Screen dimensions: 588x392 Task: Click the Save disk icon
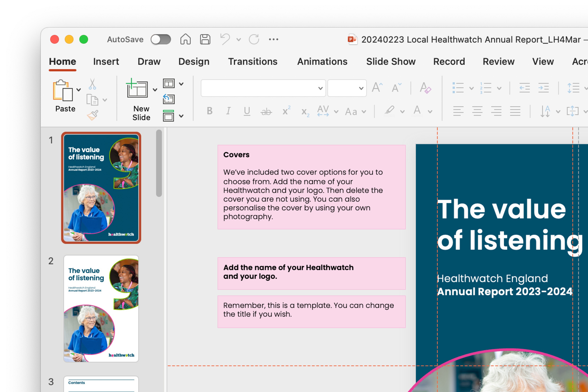(x=205, y=40)
